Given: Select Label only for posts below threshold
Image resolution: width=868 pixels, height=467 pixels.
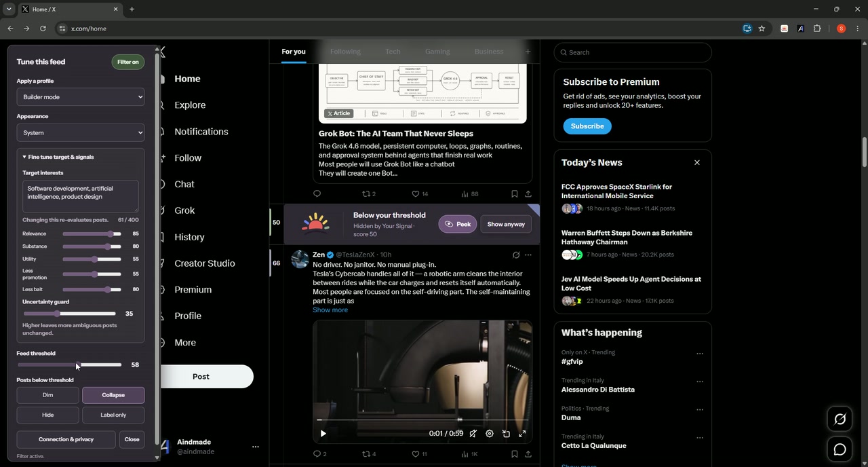Looking at the screenshot, I should point(113,415).
